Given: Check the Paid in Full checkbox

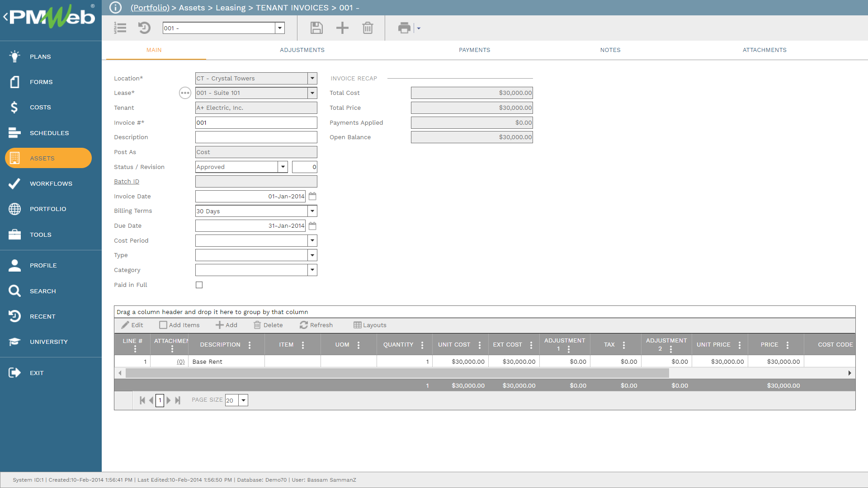Looking at the screenshot, I should pyautogui.click(x=199, y=285).
